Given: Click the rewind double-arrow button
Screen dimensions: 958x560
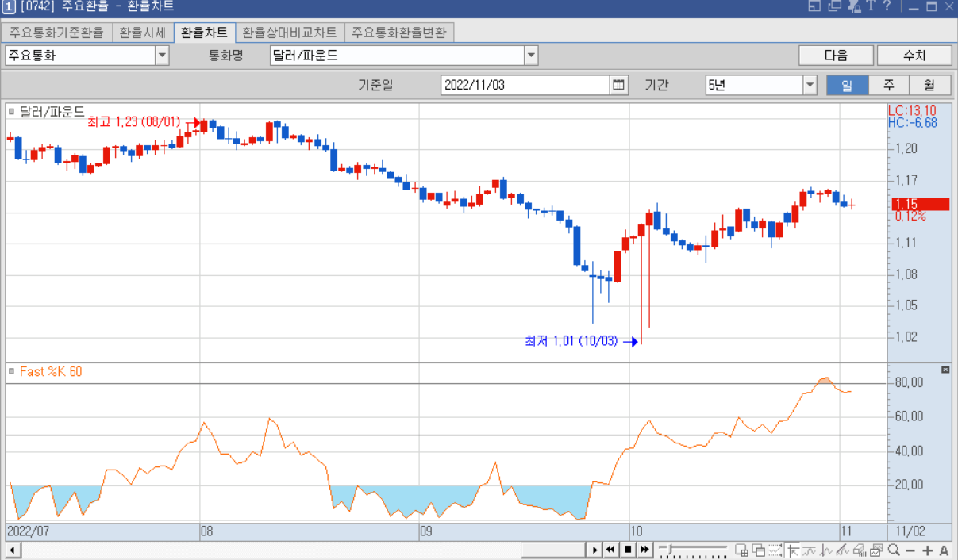Looking at the screenshot, I should (x=610, y=550).
